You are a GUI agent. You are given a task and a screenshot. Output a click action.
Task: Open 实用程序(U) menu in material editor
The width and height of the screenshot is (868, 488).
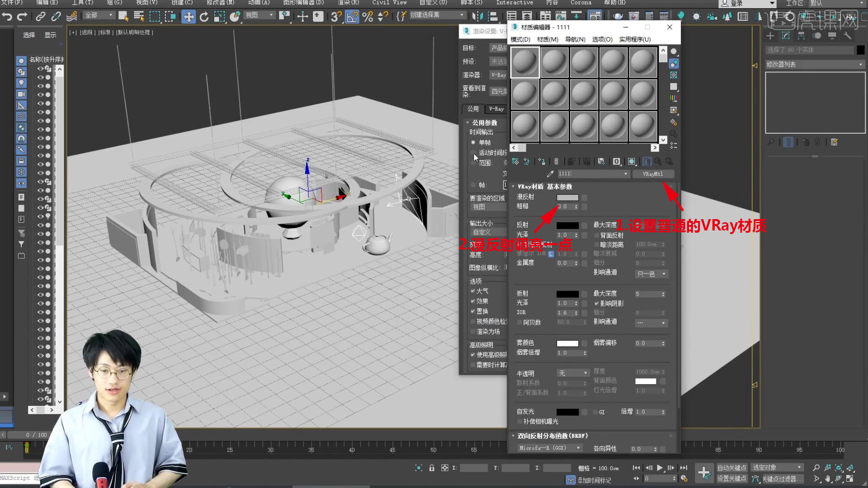click(x=635, y=39)
